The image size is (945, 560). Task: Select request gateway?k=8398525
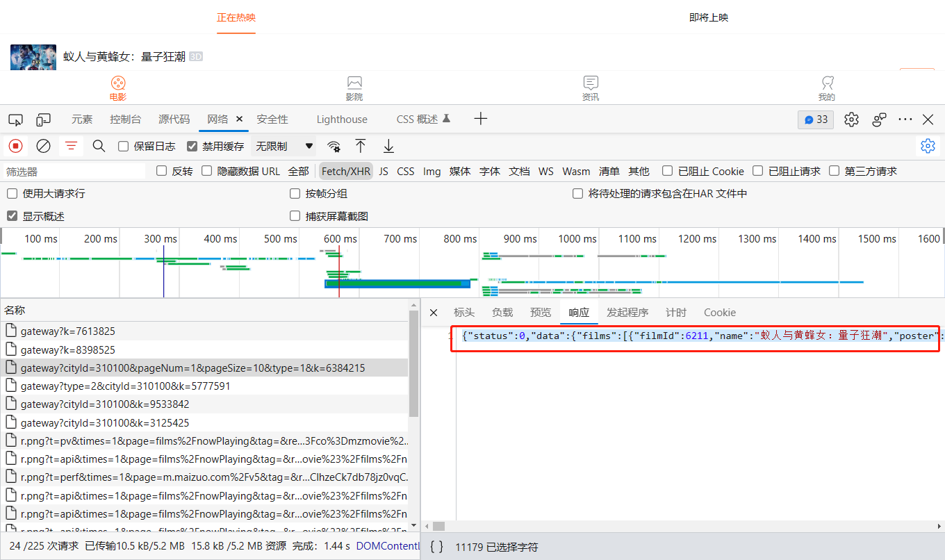tap(204, 349)
